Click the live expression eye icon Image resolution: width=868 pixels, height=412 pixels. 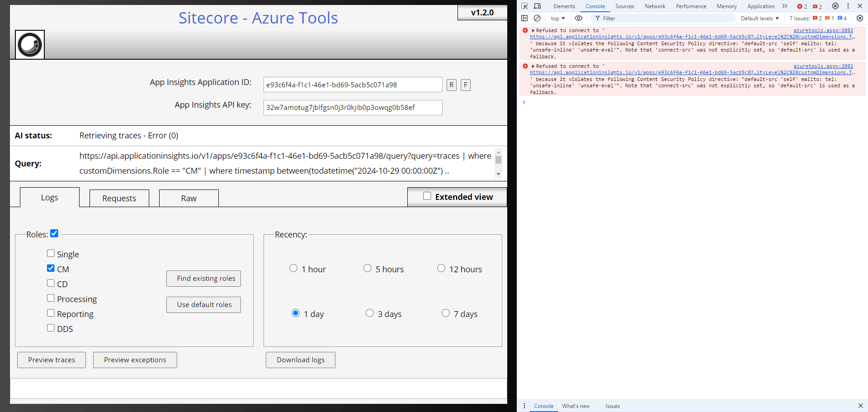[578, 18]
